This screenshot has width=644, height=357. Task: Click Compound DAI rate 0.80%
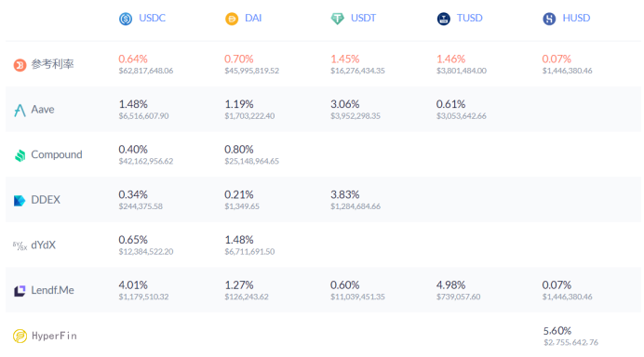tap(239, 150)
